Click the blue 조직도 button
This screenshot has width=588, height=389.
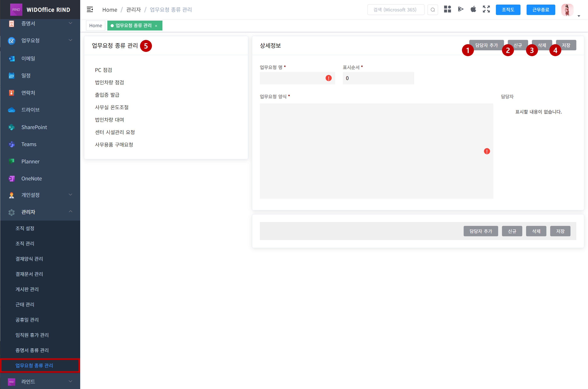click(x=508, y=10)
